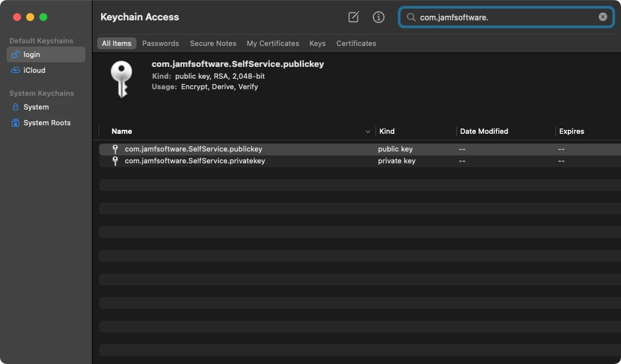Screen dimensions: 621x364
Task: Select the com.jamfsoftware.SelfService.privatekey row
Action: tap(360, 161)
